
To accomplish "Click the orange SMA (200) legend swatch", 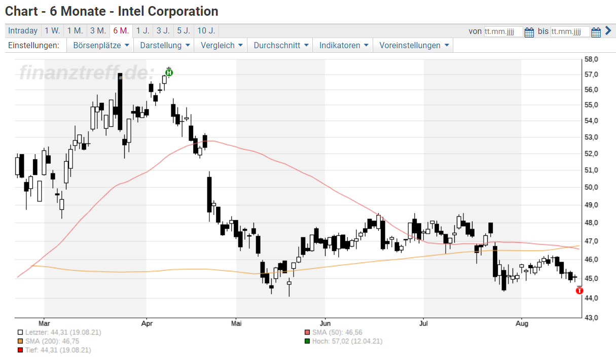I will [20, 342].
